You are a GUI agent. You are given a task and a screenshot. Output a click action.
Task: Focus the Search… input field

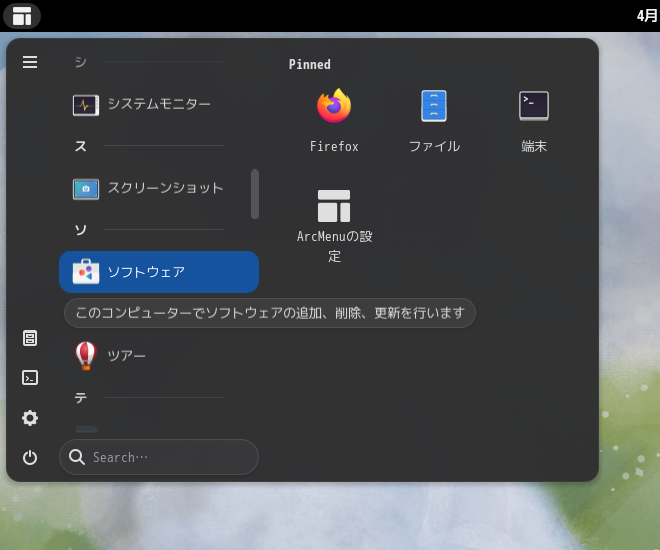[x=159, y=457]
